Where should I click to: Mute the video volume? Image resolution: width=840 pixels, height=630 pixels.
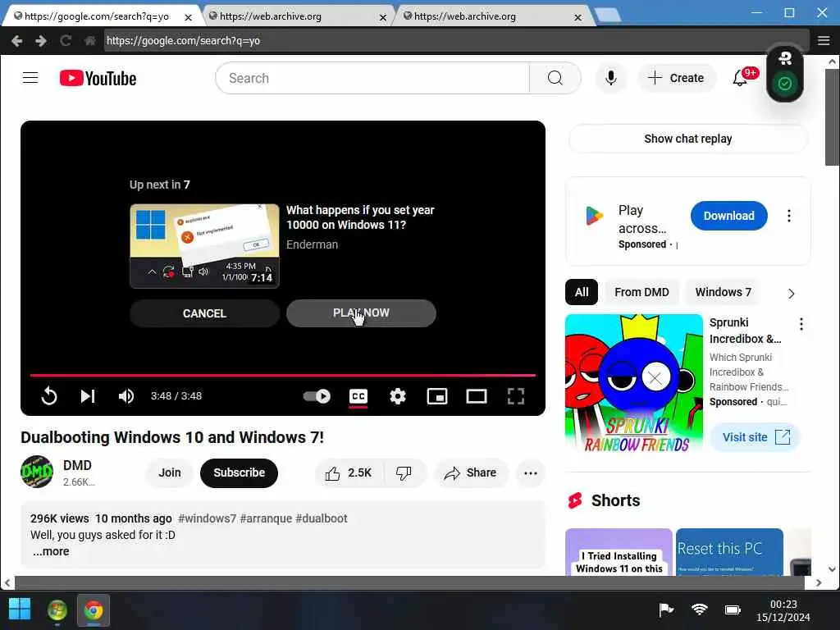pyautogui.click(x=126, y=396)
